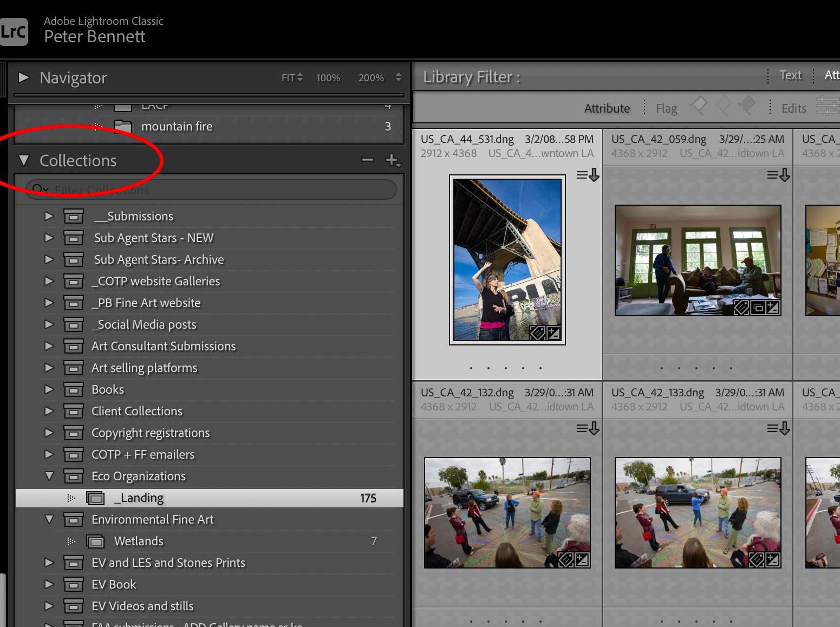The width and height of the screenshot is (840, 627).
Task: Click the collection set icon beside Books
Action: click(x=74, y=389)
